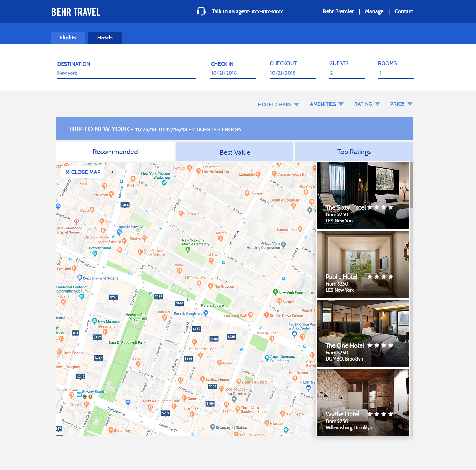Click the Delancey St Station pin

click(x=213, y=427)
